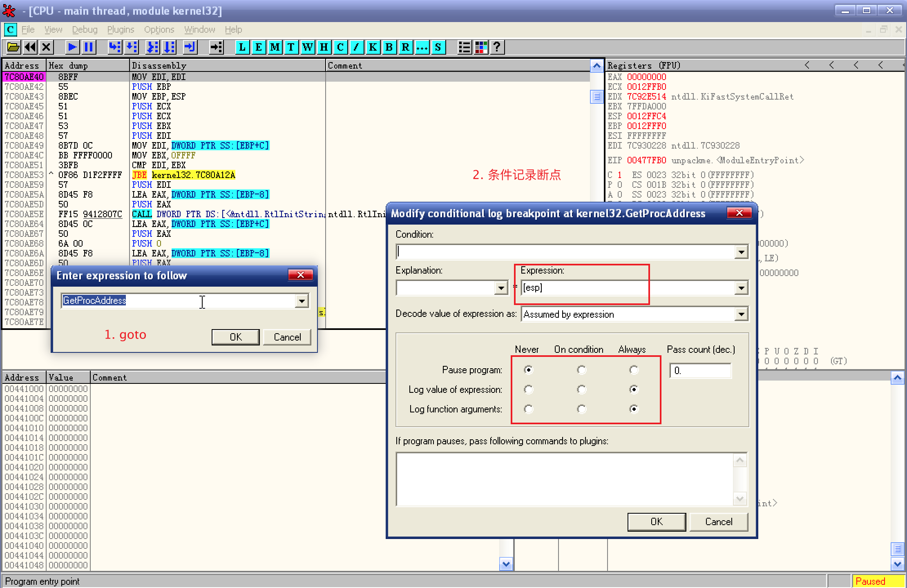This screenshot has height=588, width=907.
Task: Click the Pass count input field
Action: click(x=700, y=371)
